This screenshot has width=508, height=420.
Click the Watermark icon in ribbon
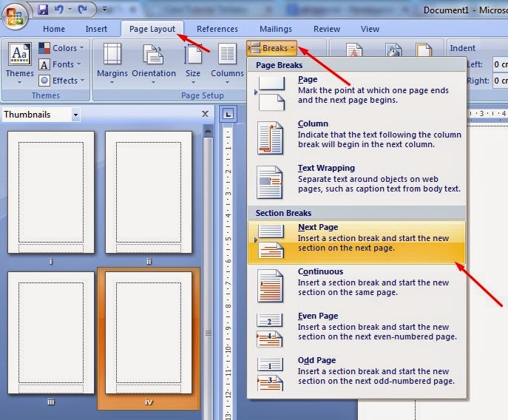(x=353, y=50)
